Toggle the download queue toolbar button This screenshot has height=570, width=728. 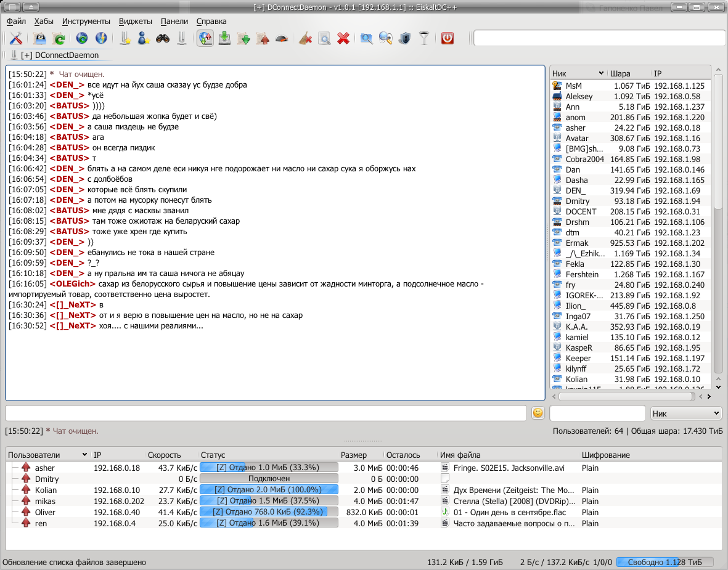click(x=225, y=38)
